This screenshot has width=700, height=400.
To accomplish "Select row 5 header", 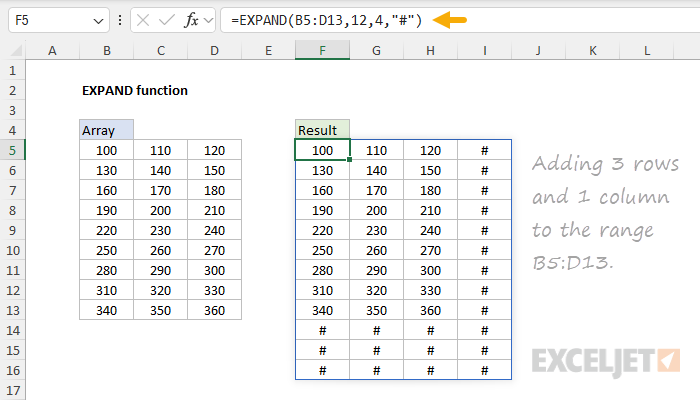I will [x=13, y=150].
